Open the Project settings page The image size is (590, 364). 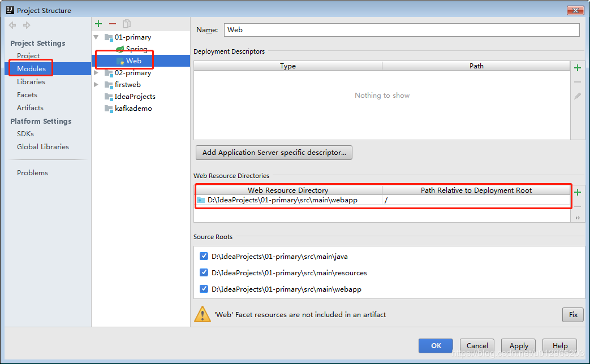click(x=28, y=55)
